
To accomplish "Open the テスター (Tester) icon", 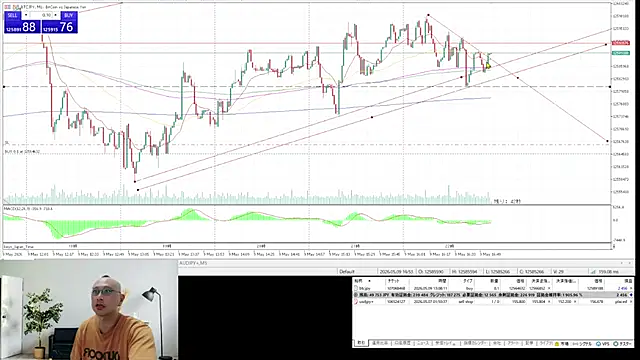I will 622,344.
